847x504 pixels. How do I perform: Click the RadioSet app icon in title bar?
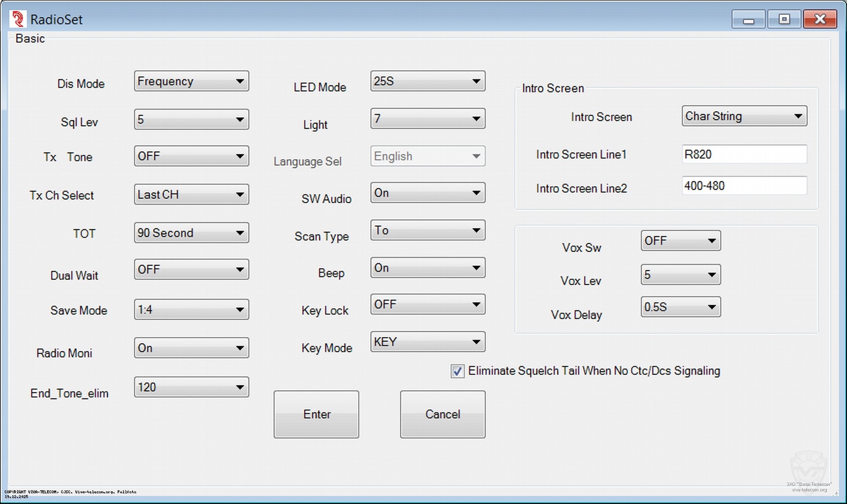tap(18, 19)
